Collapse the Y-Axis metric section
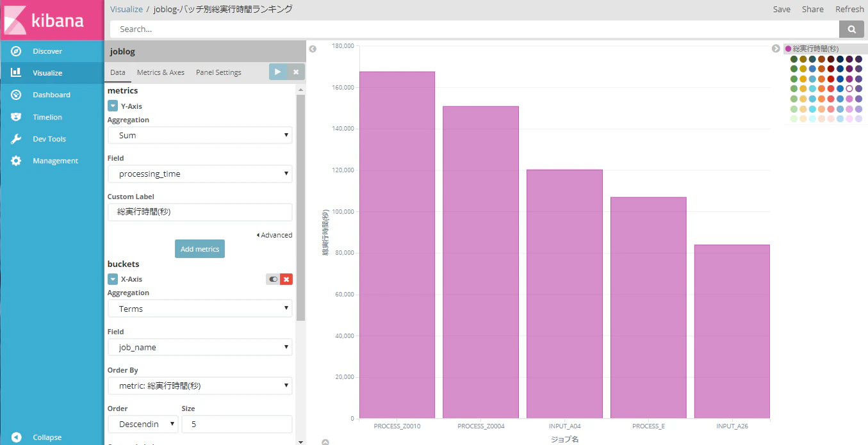868x445 pixels. pos(113,106)
